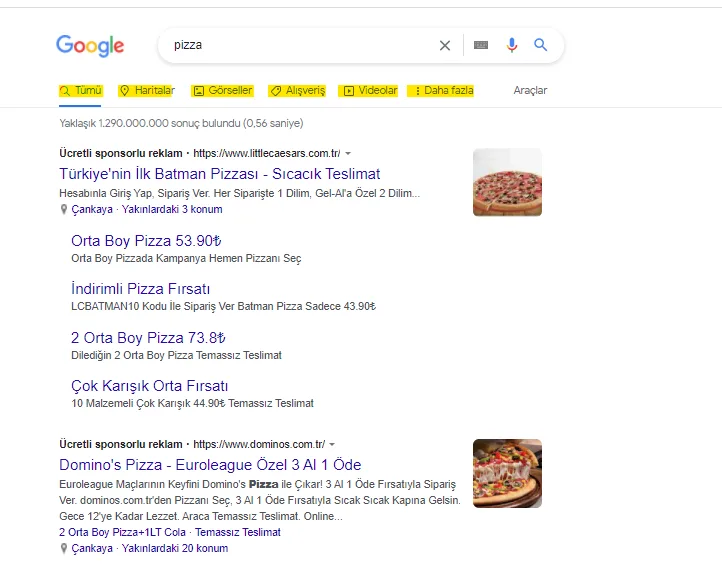Expand the arrow beside littlecaesars.com.tr URL

348,154
